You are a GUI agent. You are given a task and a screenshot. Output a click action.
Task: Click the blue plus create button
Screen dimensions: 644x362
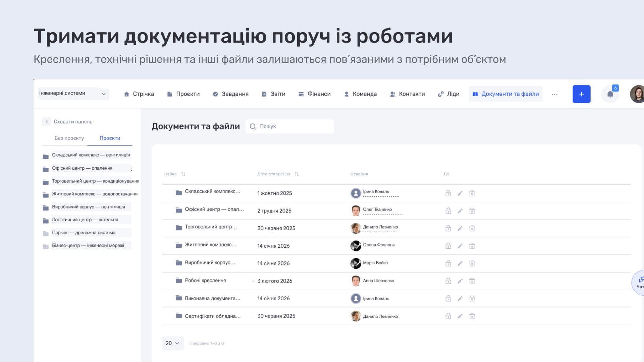(x=581, y=94)
